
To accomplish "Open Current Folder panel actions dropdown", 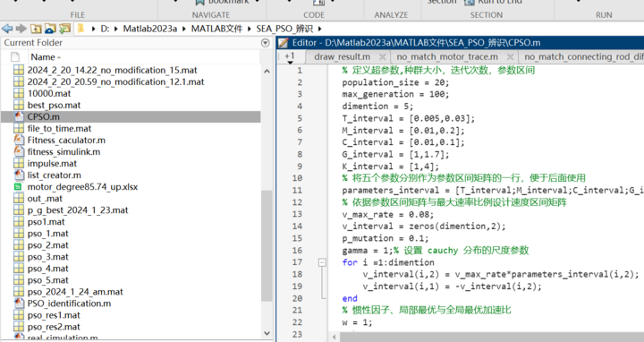I will (266, 43).
